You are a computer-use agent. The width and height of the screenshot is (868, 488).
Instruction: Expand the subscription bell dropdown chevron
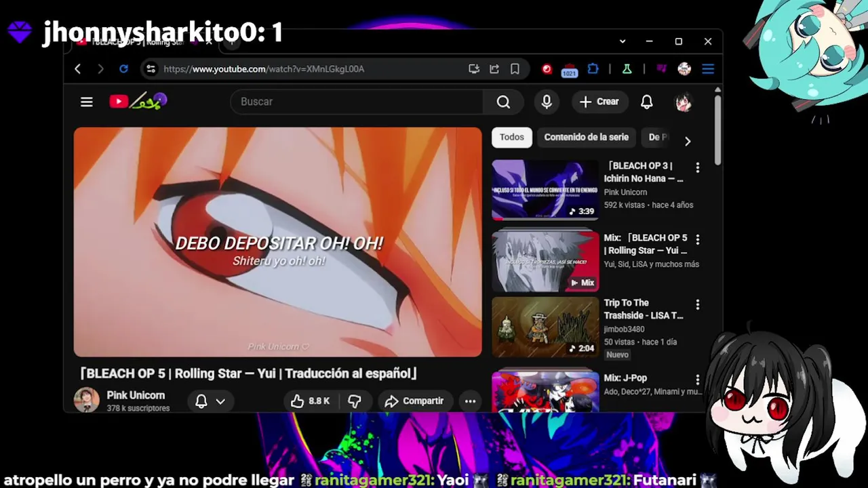tap(220, 401)
